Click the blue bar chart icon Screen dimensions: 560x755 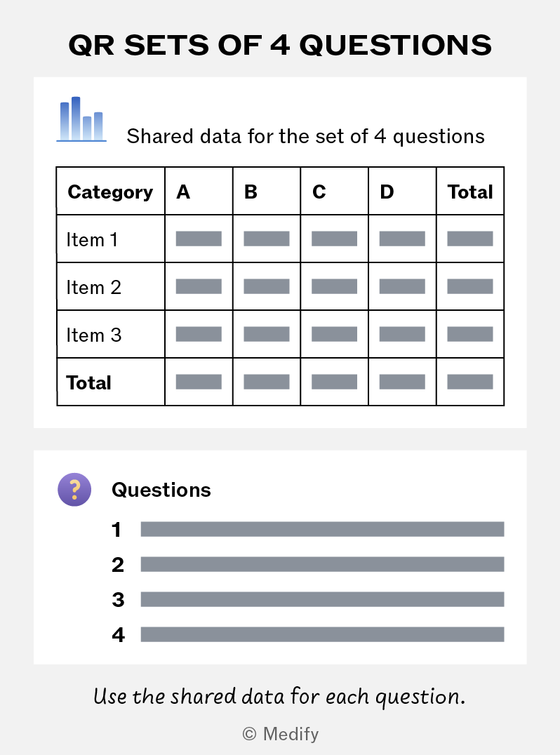tap(81, 119)
